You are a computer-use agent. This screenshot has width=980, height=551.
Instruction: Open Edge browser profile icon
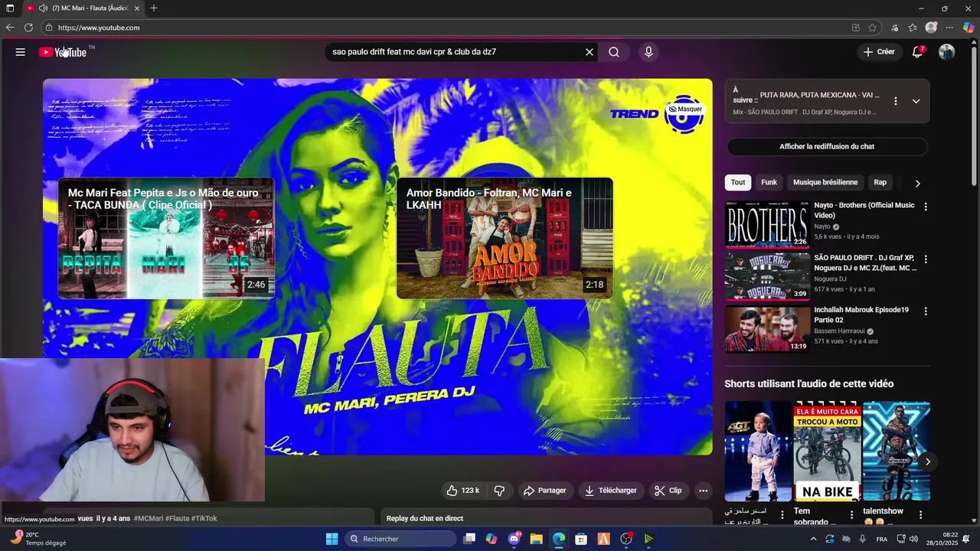[931, 28]
